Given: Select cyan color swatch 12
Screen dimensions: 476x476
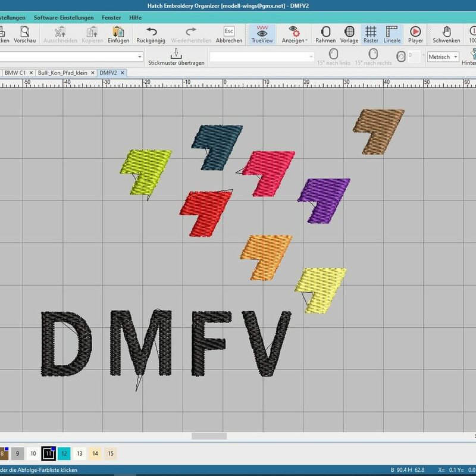Looking at the screenshot, I should point(64,454).
